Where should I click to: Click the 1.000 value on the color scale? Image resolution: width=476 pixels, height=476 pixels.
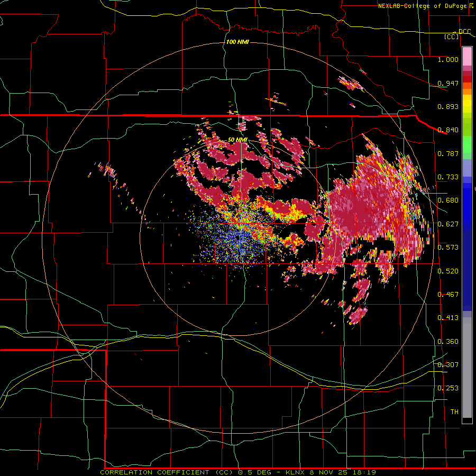tap(448, 59)
